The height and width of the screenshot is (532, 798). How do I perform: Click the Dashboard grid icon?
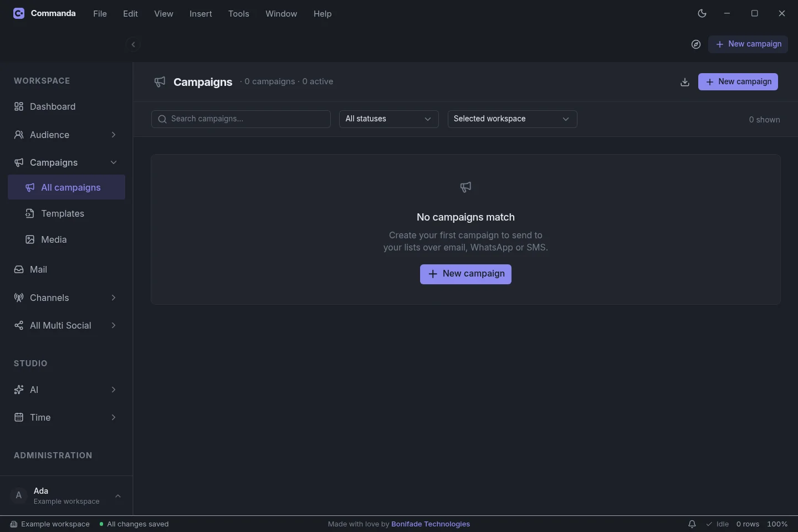click(x=19, y=106)
